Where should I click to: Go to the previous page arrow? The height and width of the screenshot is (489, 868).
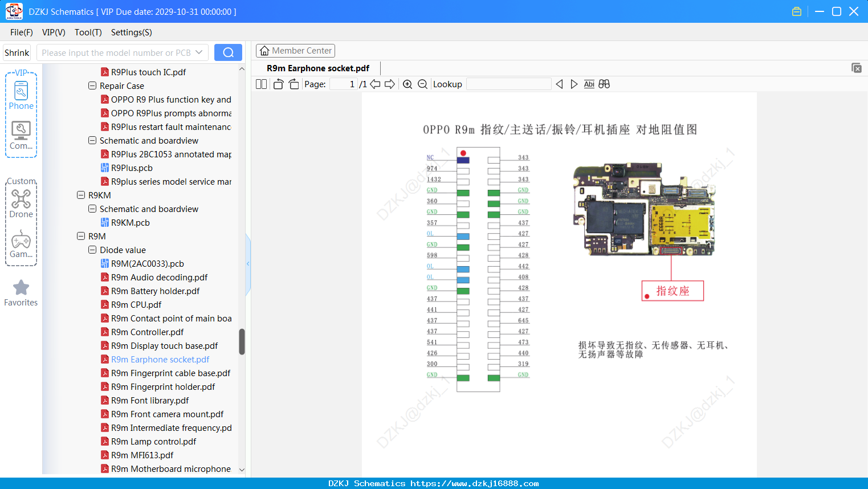pyautogui.click(x=375, y=84)
